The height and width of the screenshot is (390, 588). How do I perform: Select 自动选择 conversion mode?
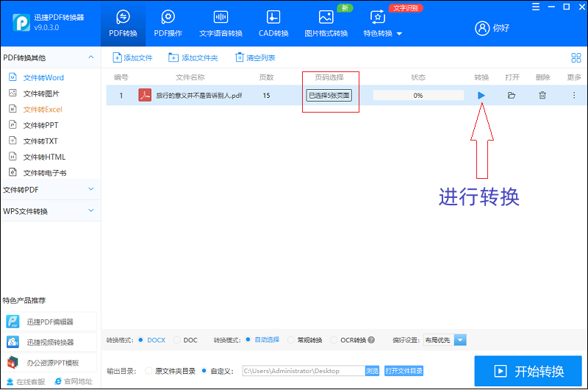point(248,340)
